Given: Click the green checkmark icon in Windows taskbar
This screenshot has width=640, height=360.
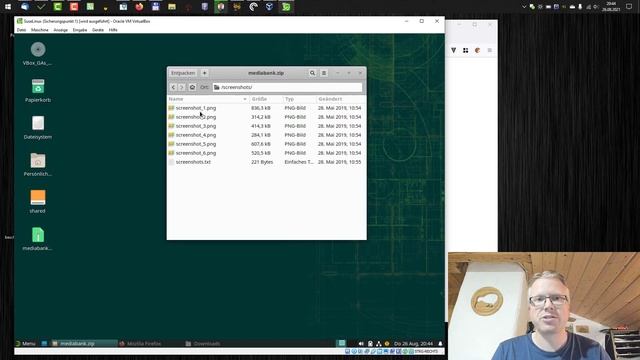Looking at the screenshot, I should 41,7.
